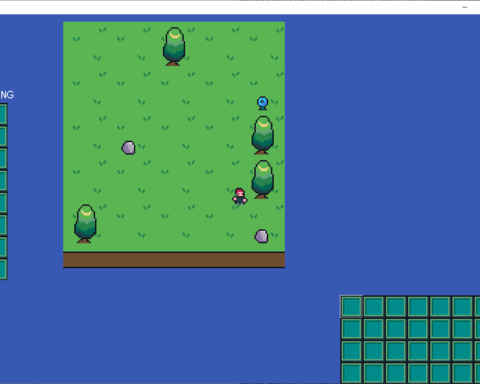Select the highlighted first inventory slot

pyautogui.click(x=351, y=306)
